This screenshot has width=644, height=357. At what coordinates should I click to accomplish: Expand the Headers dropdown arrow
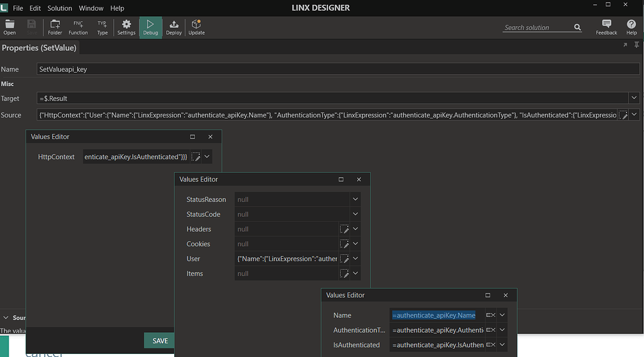355,229
